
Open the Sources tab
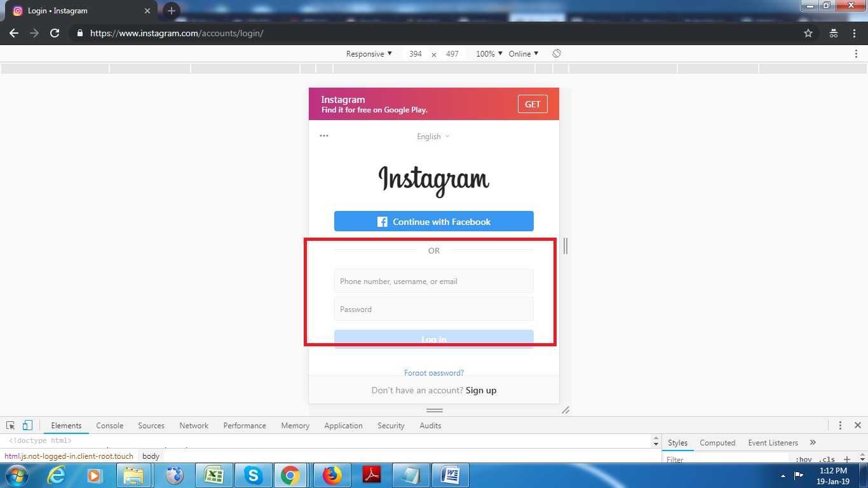tap(151, 426)
